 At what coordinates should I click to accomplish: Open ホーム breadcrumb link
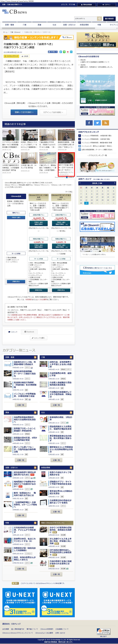pos(5,32)
